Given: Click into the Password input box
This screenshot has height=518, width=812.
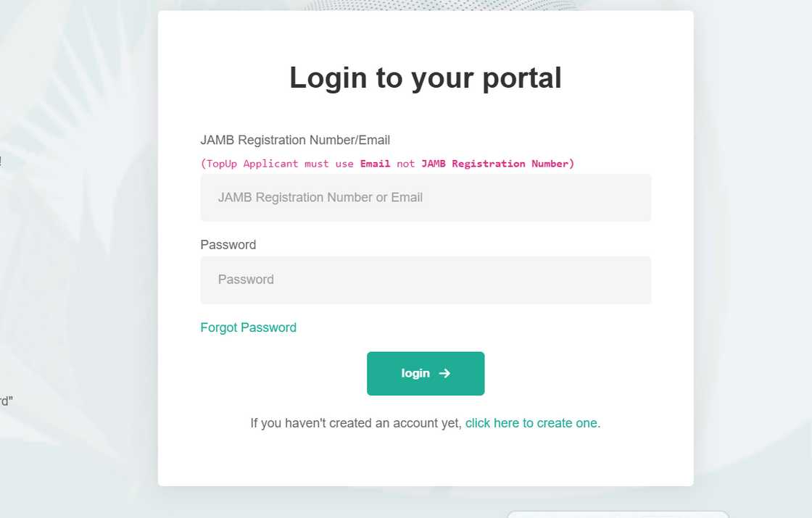Looking at the screenshot, I should (x=426, y=280).
